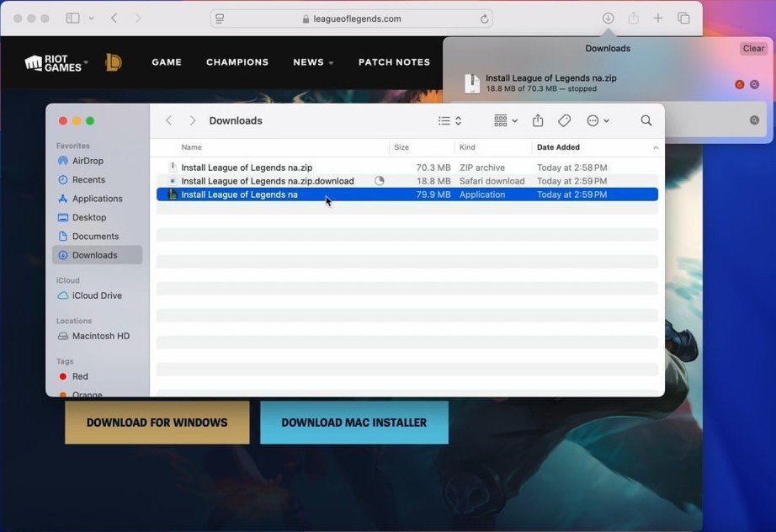776x532 pixels.
Task: Open iCloud Drive in the Finder sidebar
Action: click(x=97, y=295)
